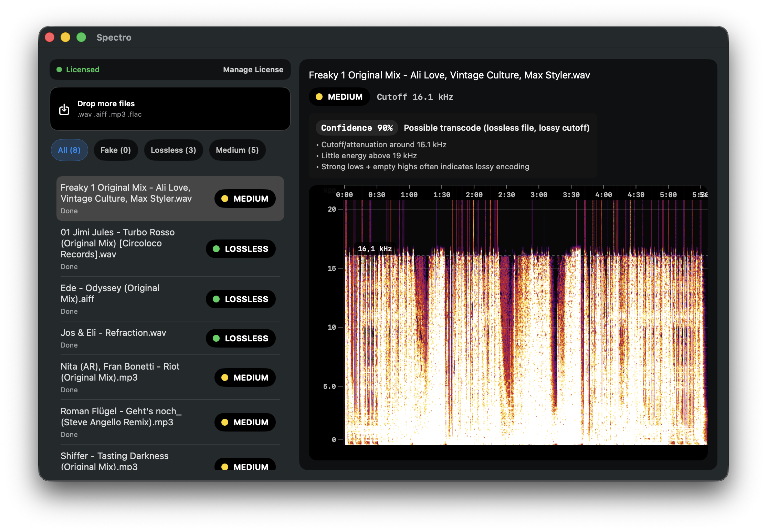Click the yellow dot on Roman Flügel MEDIUM badge

pos(225,422)
